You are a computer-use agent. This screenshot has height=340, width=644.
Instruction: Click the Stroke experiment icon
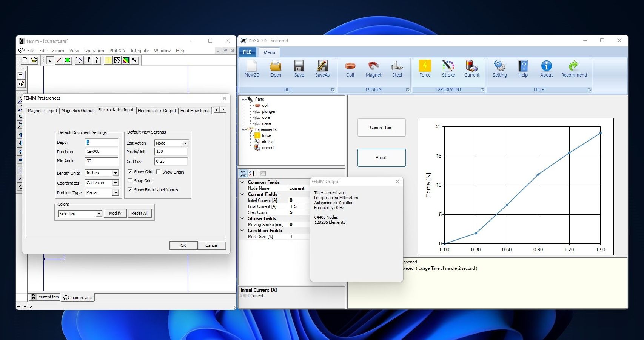(448, 69)
